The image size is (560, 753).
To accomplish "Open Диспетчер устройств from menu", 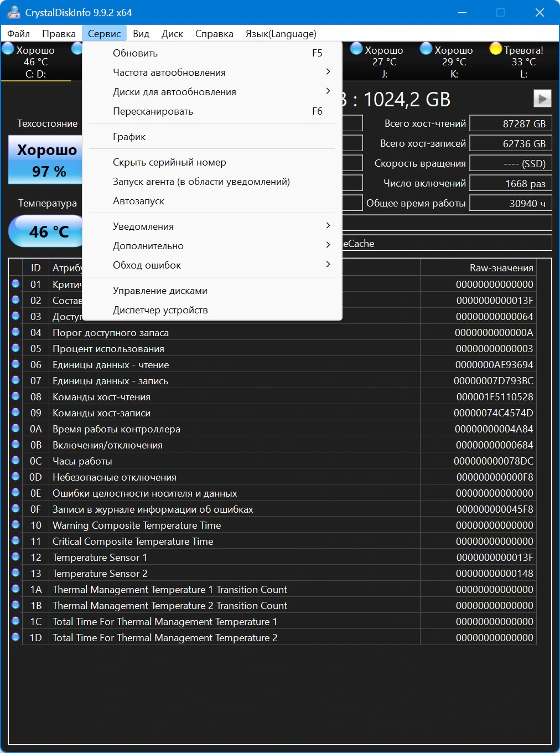I will (212, 310).
